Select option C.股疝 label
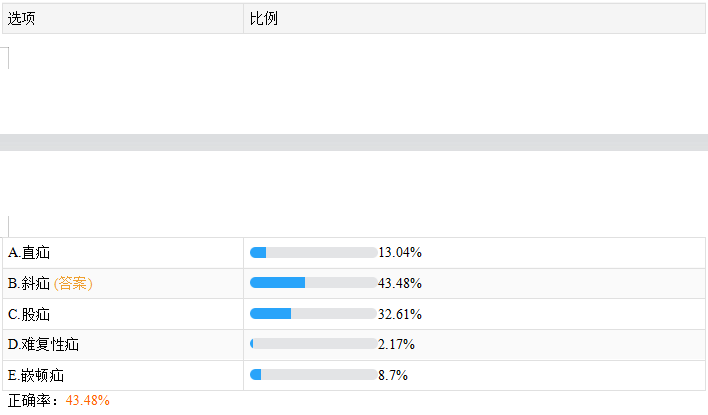708x415 pixels. (x=29, y=314)
